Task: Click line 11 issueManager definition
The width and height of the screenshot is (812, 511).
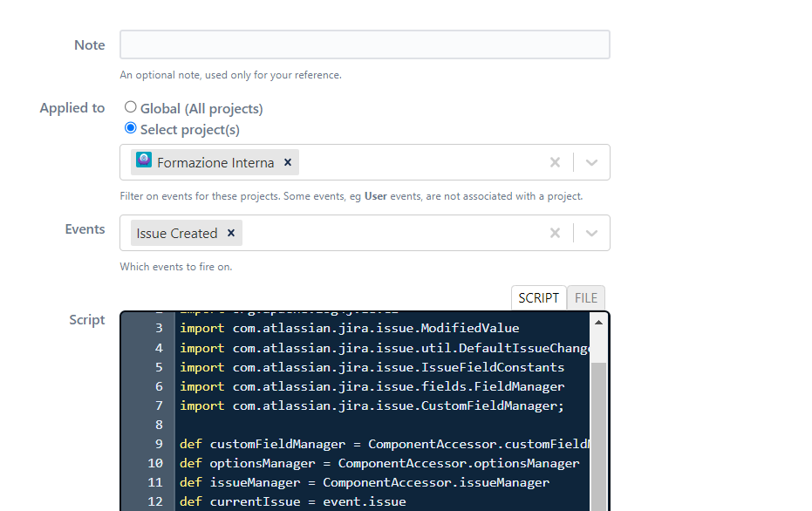Action: (x=365, y=482)
